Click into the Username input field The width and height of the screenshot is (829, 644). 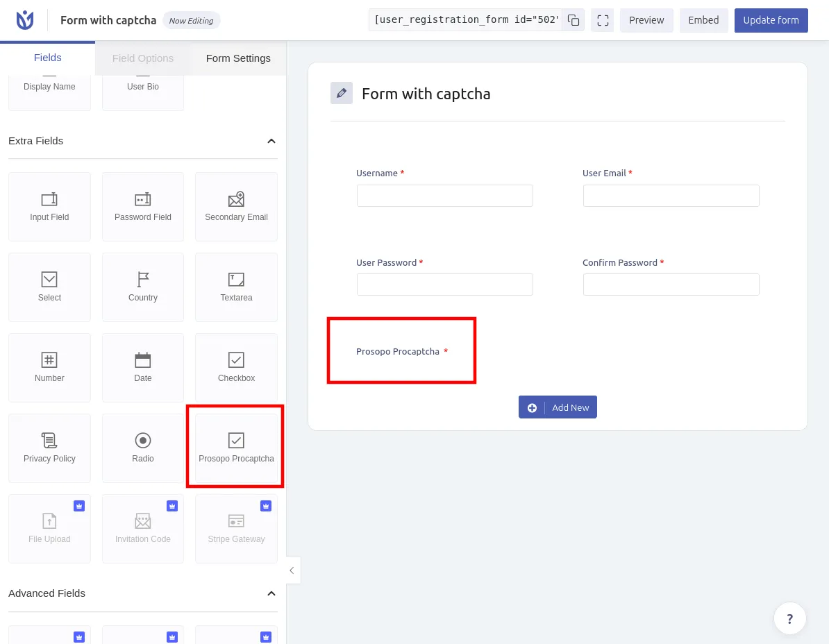445,196
